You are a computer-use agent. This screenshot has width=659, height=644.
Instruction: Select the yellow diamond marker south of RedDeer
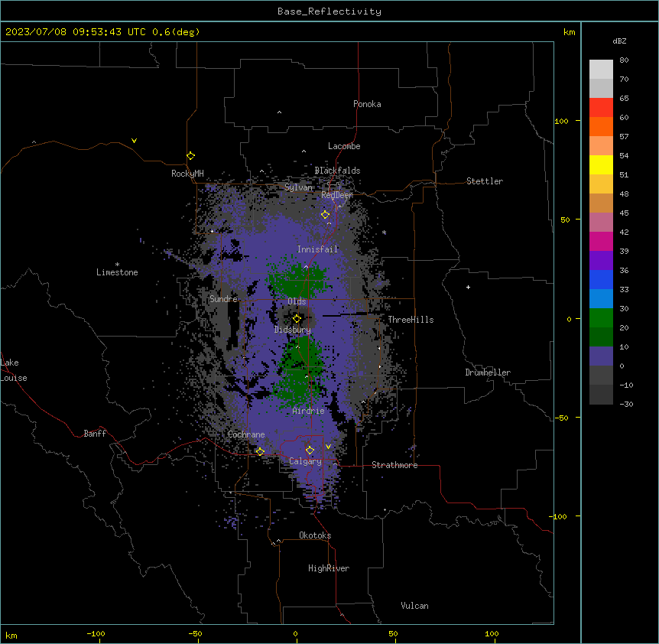coord(326,215)
